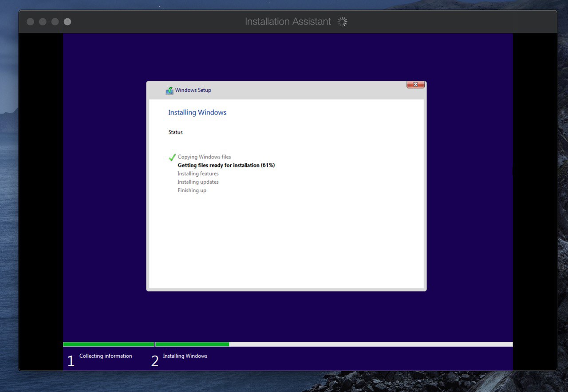
Task: Click the 'Installation Assistant' window title
Action: point(288,21)
